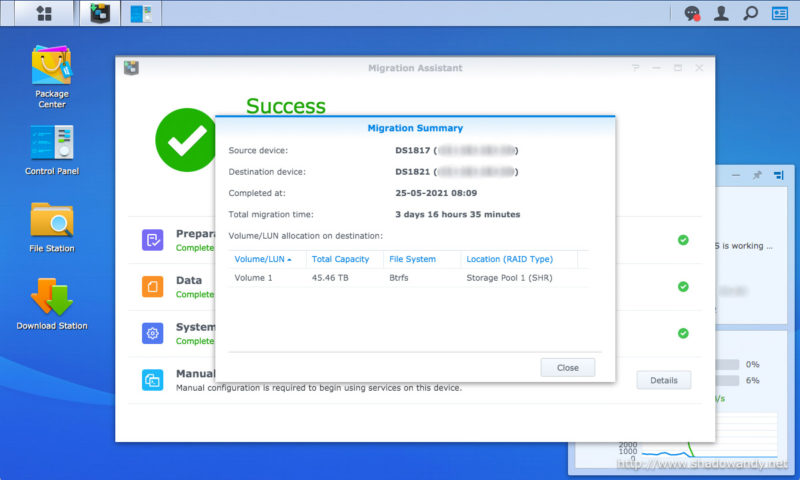The height and width of the screenshot is (480, 800).
Task: Switch to the third taskbar application
Action: (x=141, y=13)
